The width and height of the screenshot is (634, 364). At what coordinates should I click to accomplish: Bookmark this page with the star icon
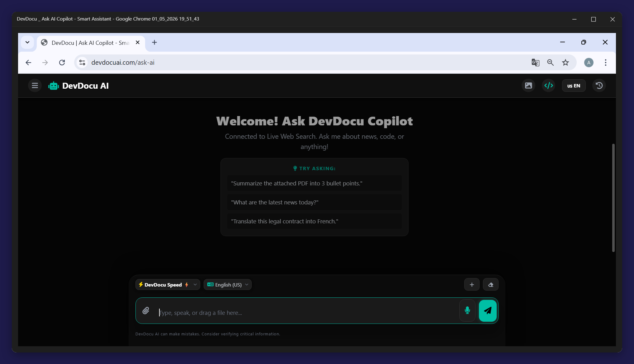pos(565,63)
